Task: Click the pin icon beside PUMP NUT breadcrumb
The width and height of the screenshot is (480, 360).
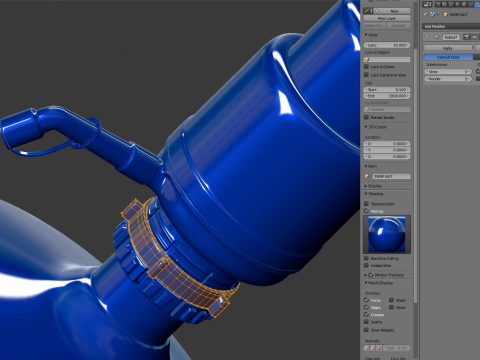Action: click(425, 14)
